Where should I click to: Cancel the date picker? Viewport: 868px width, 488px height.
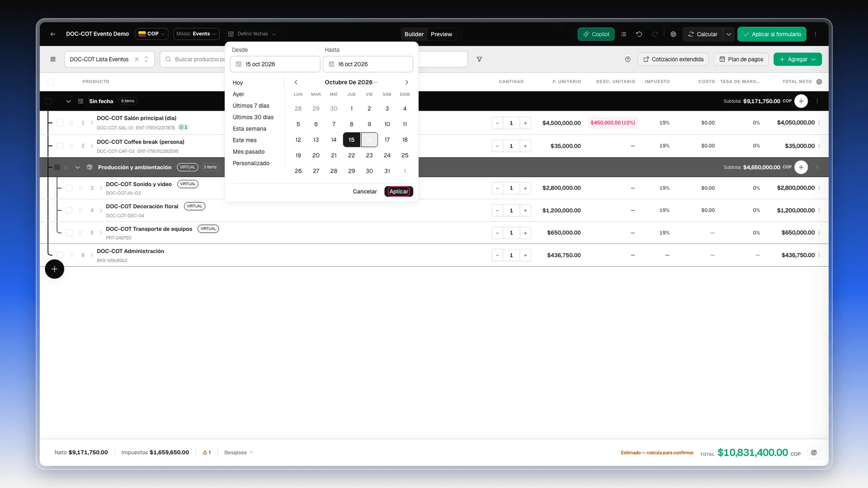coord(364,192)
